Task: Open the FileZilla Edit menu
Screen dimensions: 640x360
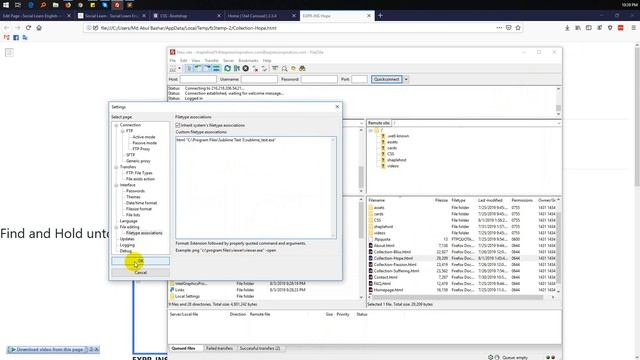Action: (184, 60)
